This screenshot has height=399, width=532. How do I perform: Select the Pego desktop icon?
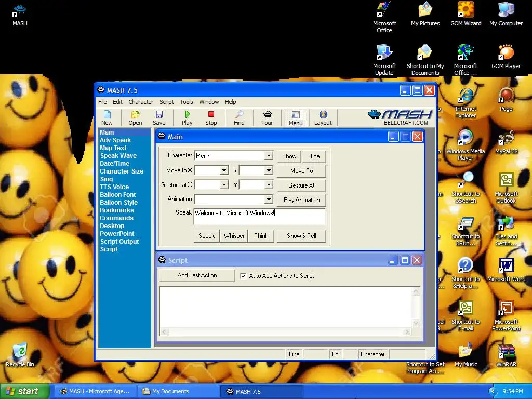tap(506, 100)
